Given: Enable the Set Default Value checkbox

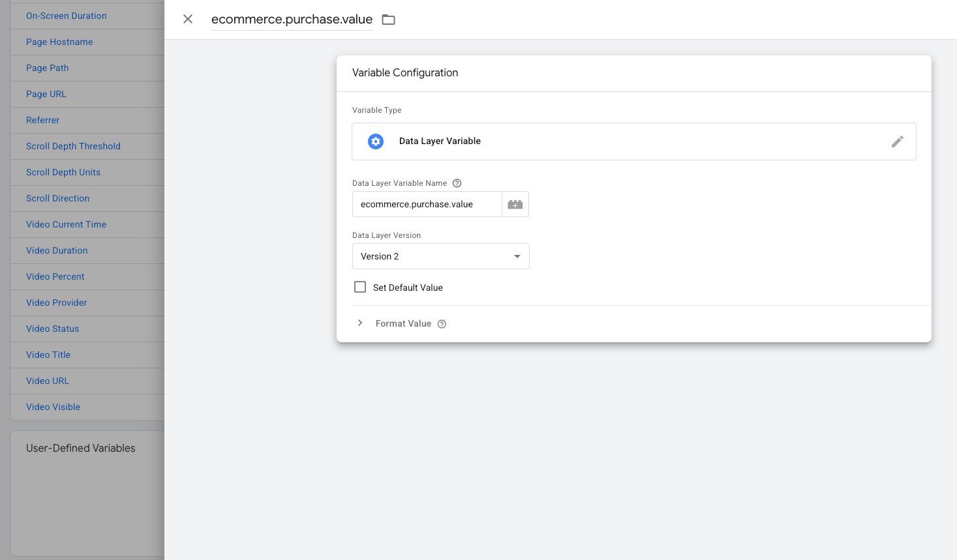Looking at the screenshot, I should click(360, 287).
